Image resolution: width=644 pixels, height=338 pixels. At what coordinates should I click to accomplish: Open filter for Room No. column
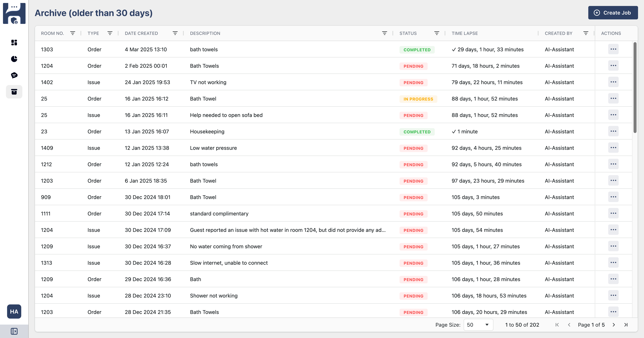(x=72, y=33)
